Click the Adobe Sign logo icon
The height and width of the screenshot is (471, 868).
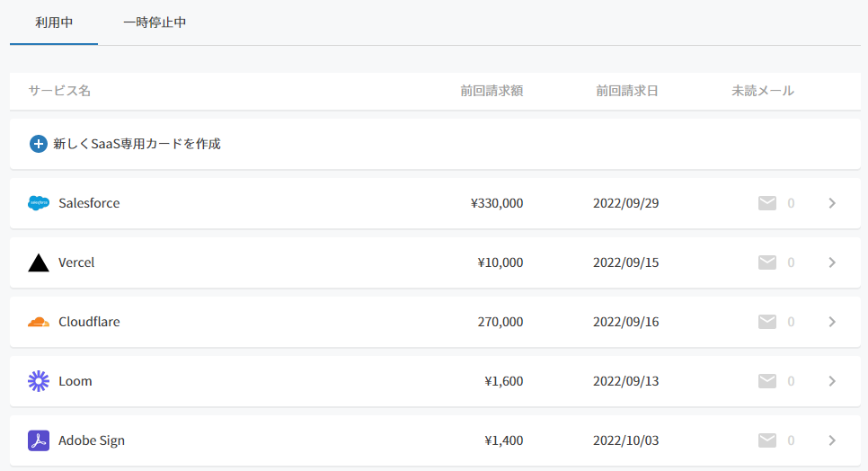point(39,440)
